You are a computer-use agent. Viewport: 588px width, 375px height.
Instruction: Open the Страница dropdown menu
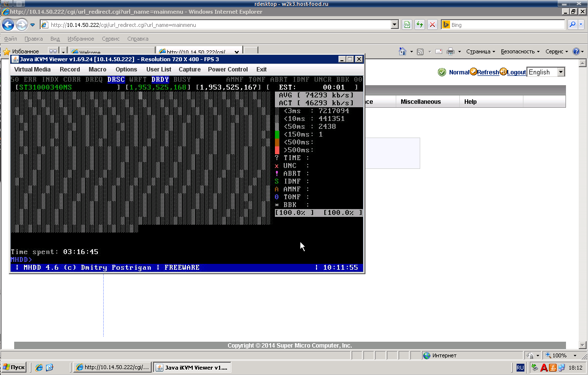480,51
